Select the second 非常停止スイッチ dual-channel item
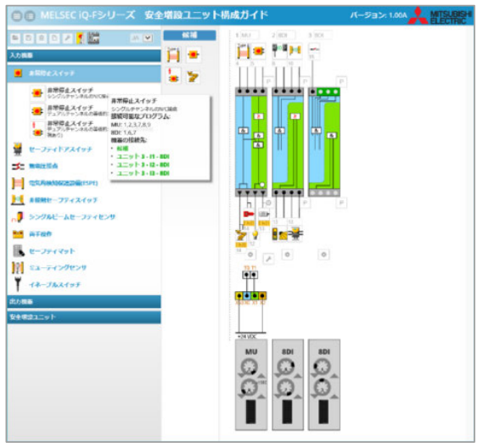This screenshot has height=448, width=483. [x=70, y=110]
